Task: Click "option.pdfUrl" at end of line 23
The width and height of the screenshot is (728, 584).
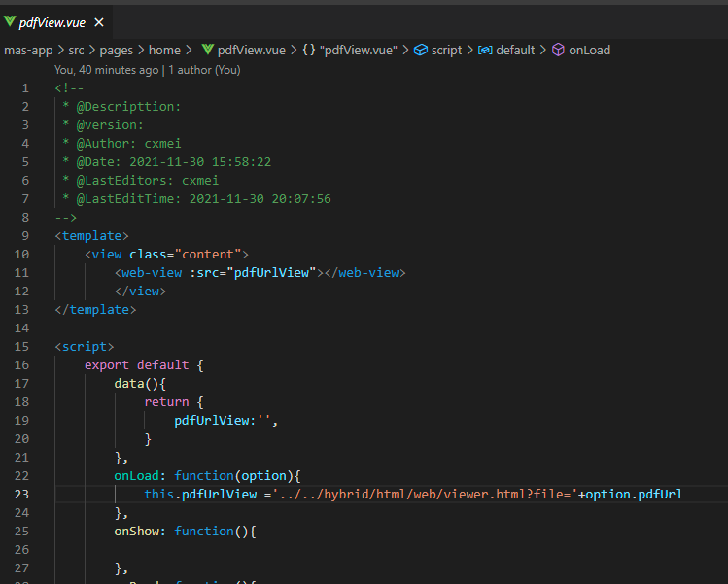Action: click(635, 495)
